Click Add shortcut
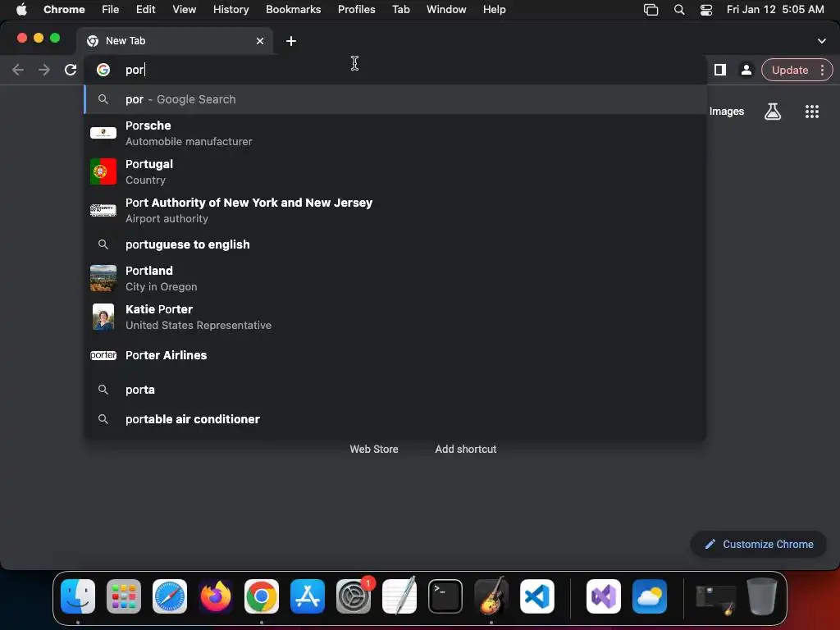Image resolution: width=840 pixels, height=630 pixels. [x=466, y=449]
